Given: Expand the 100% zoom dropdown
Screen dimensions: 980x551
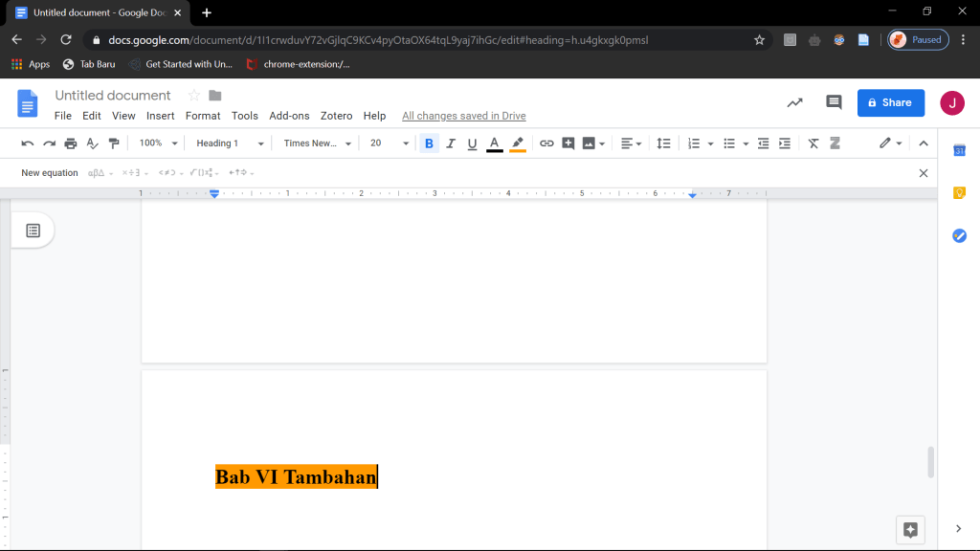Looking at the screenshot, I should pos(158,143).
